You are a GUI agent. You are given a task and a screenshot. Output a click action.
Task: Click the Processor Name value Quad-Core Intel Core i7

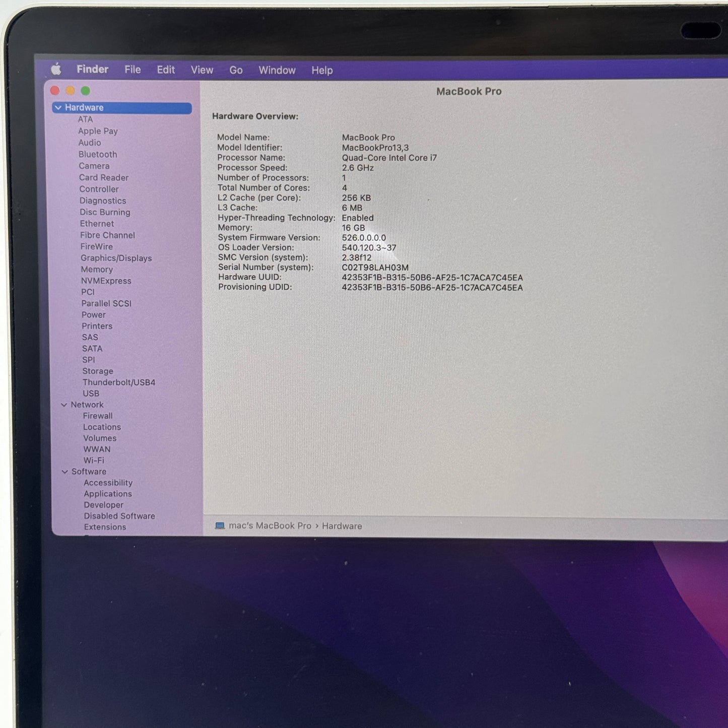pos(389,158)
